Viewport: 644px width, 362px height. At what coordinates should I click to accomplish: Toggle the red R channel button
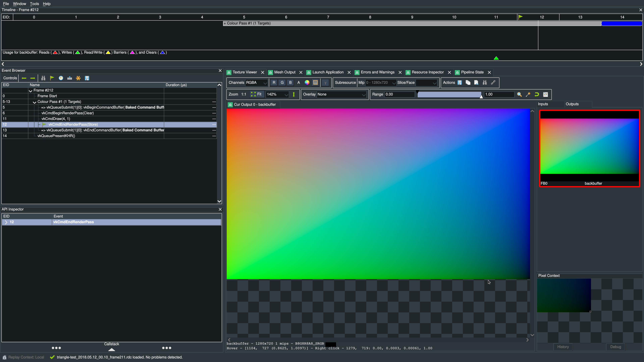274,83
